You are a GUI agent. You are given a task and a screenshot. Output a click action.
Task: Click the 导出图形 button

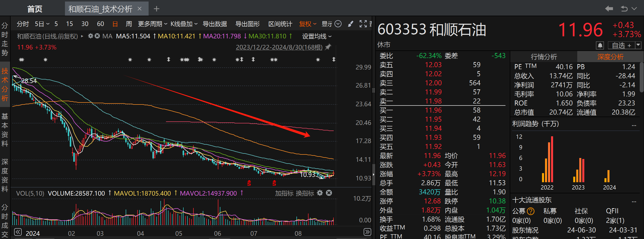(248, 24)
